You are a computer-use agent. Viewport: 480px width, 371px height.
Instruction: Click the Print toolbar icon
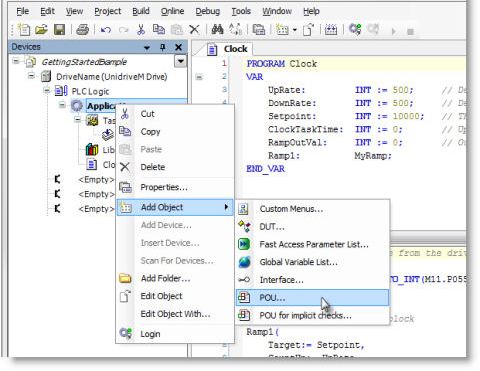pos(82,30)
